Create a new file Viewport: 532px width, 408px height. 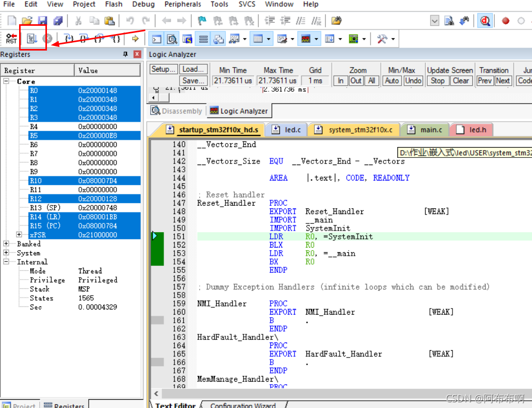(12, 21)
